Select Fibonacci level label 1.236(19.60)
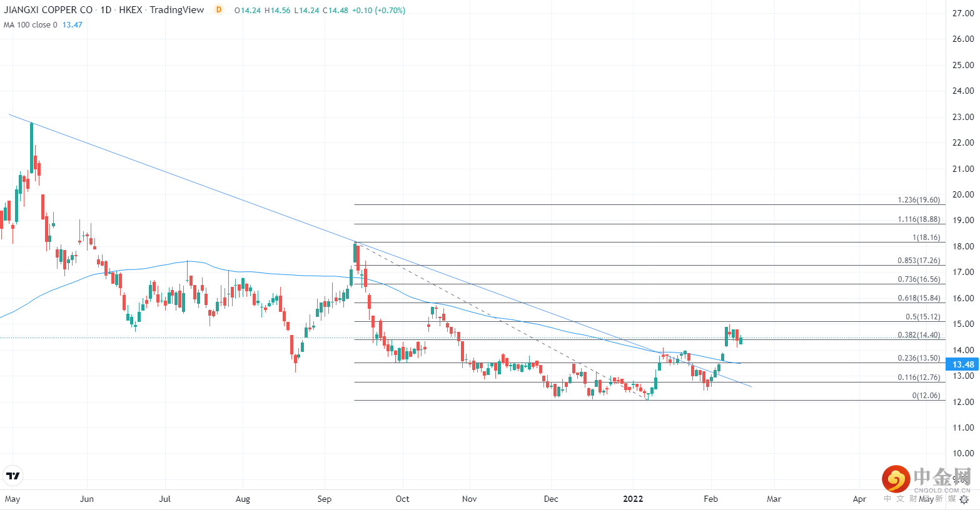 [919, 200]
